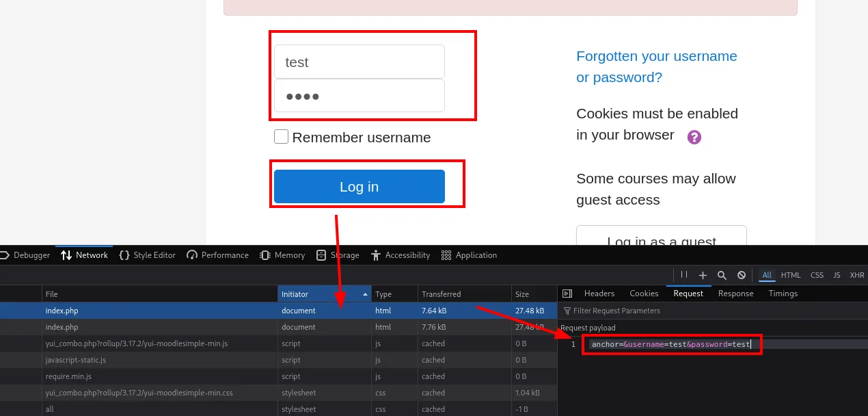
Task: Click the Accessibility person icon
Action: pos(376,255)
